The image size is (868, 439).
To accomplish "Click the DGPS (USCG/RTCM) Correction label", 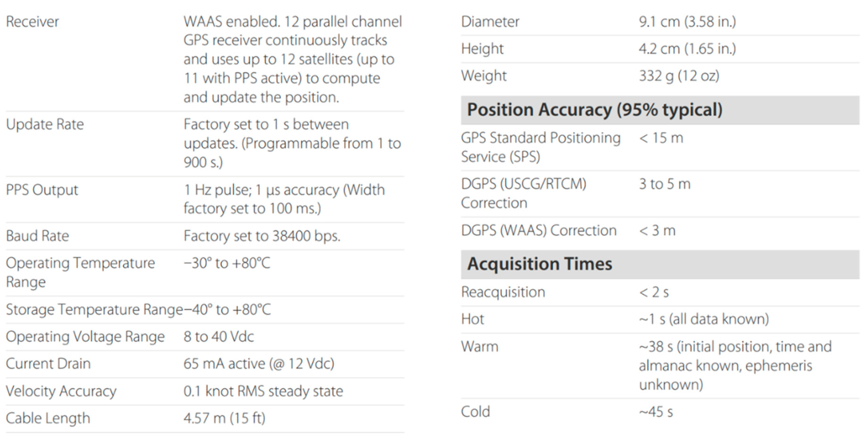I will tap(524, 193).
